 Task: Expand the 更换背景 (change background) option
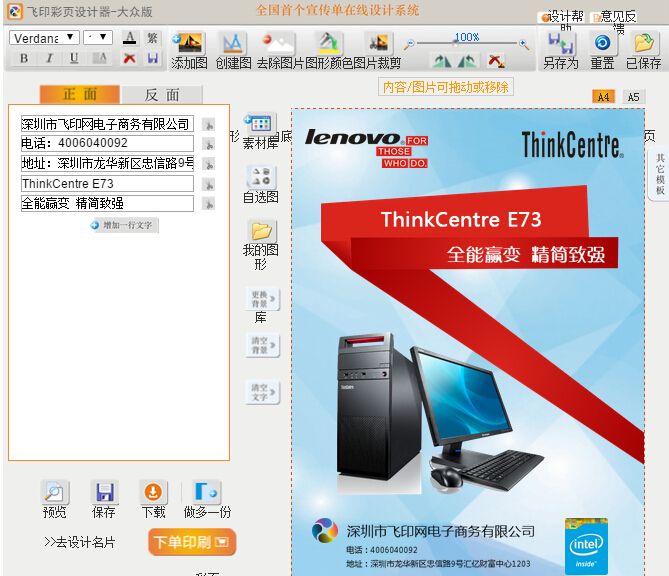(x=262, y=298)
